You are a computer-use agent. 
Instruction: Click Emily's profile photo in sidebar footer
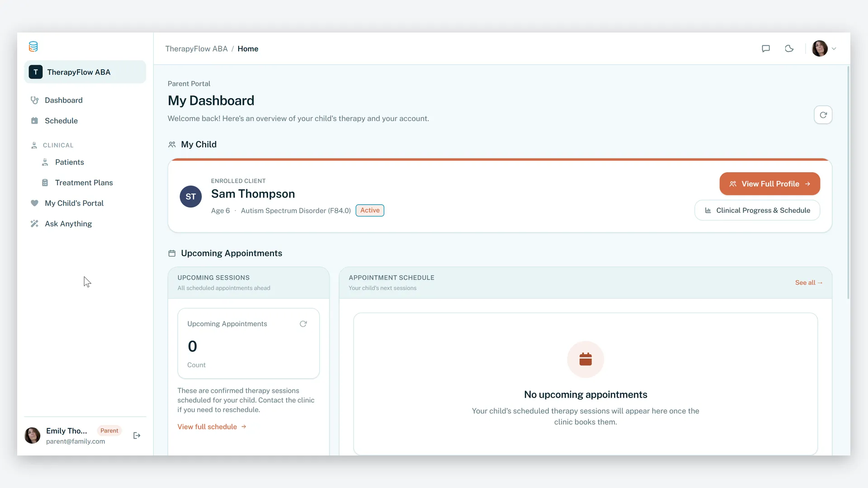coord(32,436)
